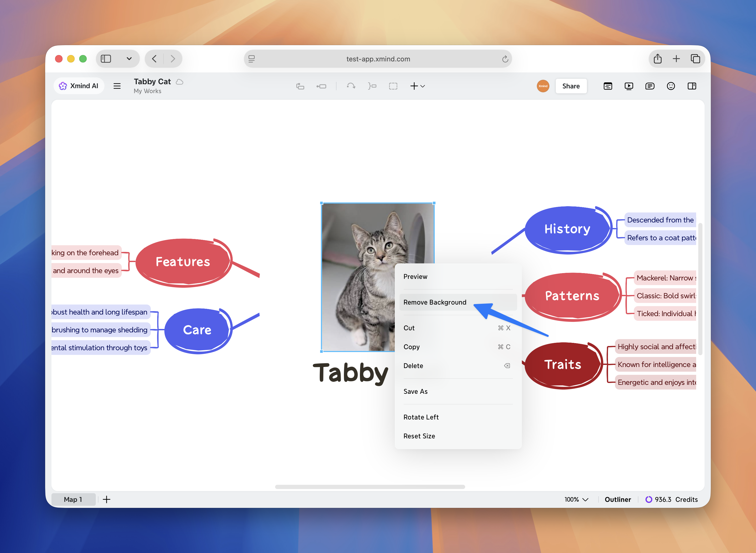Select the 'Known for intelligence' subtopic

point(655,365)
